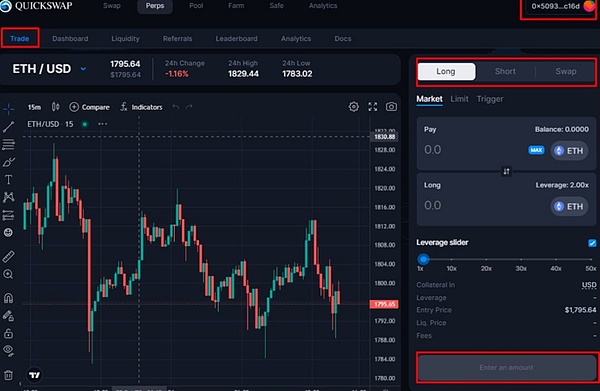600x391 pixels.
Task: Select the Text annotation tool
Action: point(8,179)
